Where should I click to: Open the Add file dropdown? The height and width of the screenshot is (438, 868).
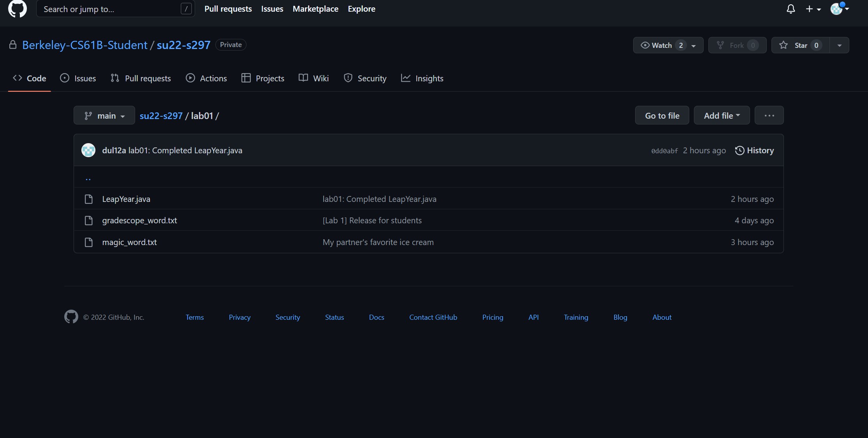point(722,116)
